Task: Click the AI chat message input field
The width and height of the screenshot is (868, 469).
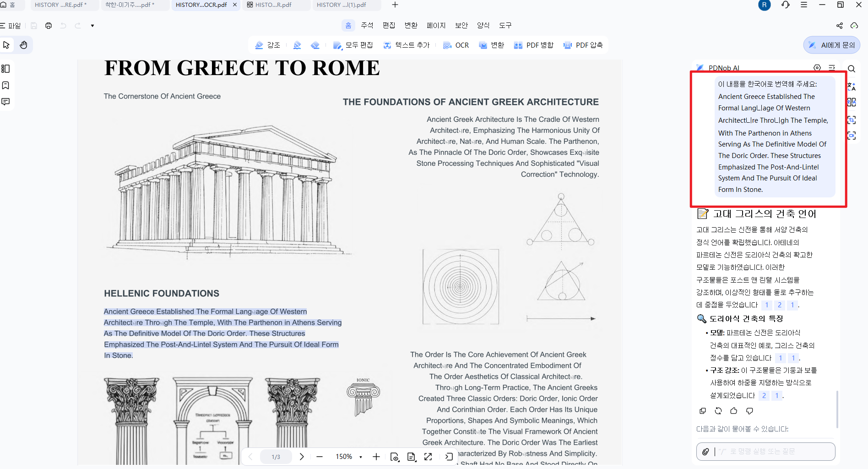Action: [x=765, y=452]
